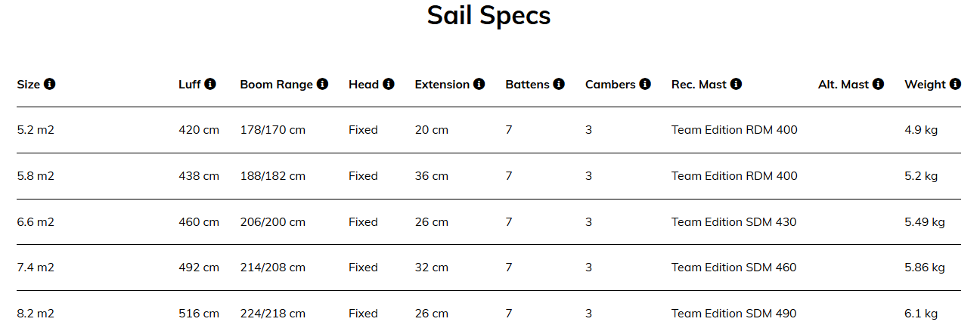Click the Boom Range info icon
980x331 pixels.
pos(323,84)
